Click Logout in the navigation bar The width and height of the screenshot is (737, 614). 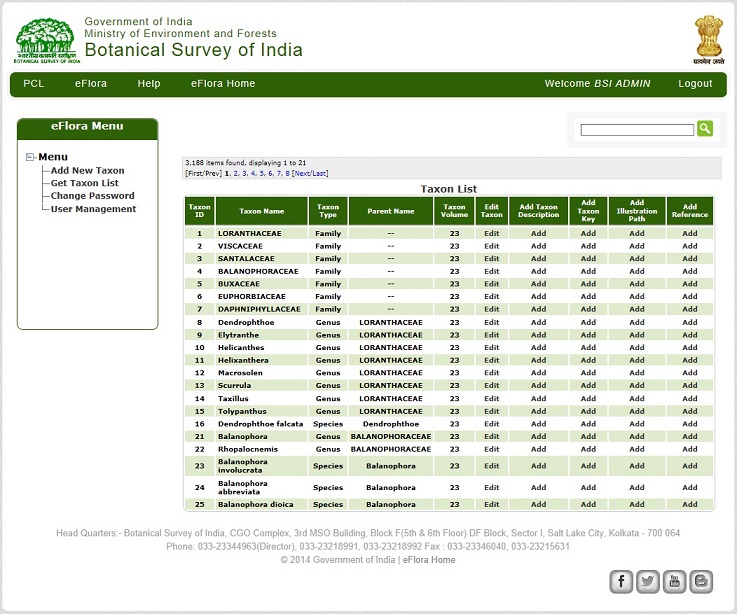click(x=695, y=84)
